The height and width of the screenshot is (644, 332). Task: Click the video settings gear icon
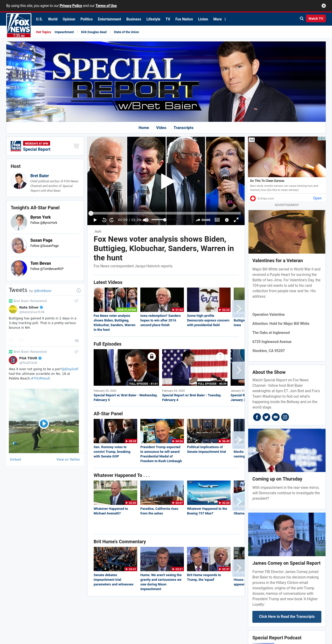pos(227,220)
